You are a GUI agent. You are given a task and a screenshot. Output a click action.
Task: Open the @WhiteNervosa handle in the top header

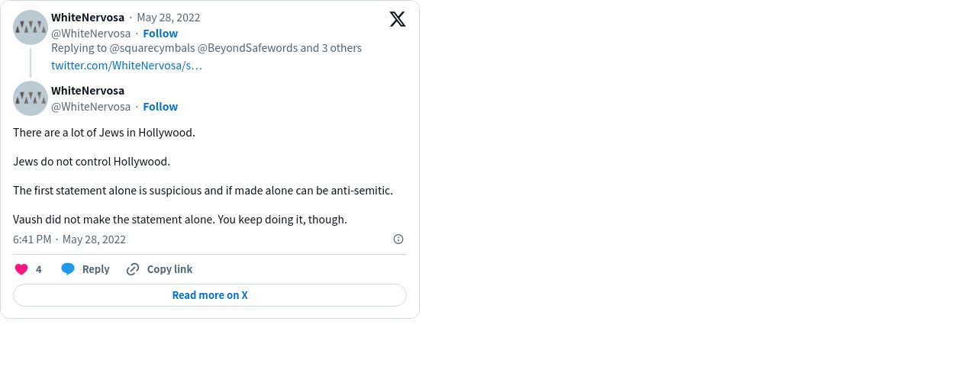tap(91, 34)
